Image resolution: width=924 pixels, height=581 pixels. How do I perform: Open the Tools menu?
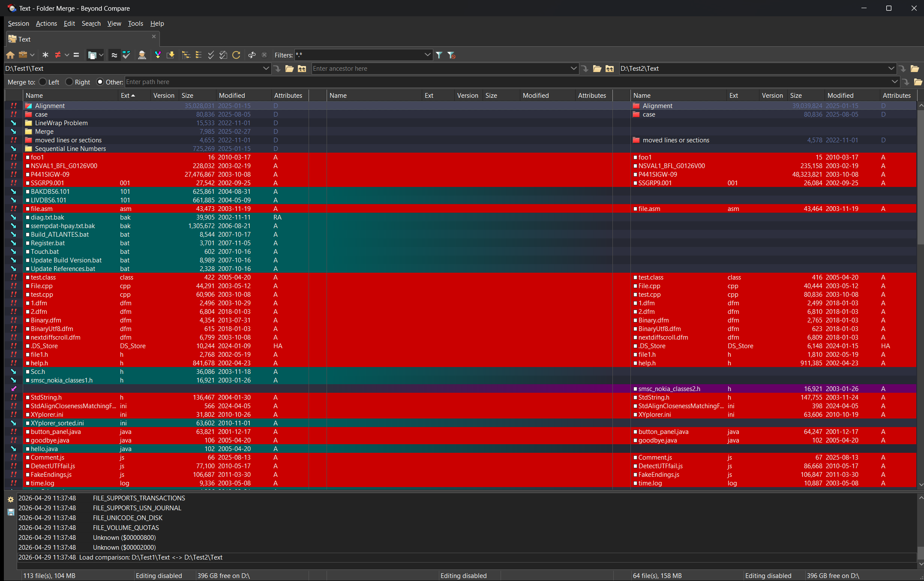click(135, 24)
